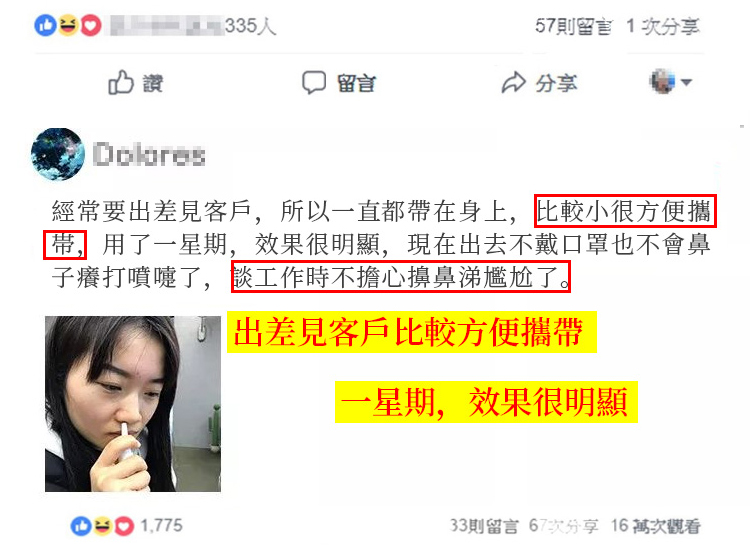
Task: Open the 57則留言 comments link
Action: (x=573, y=26)
